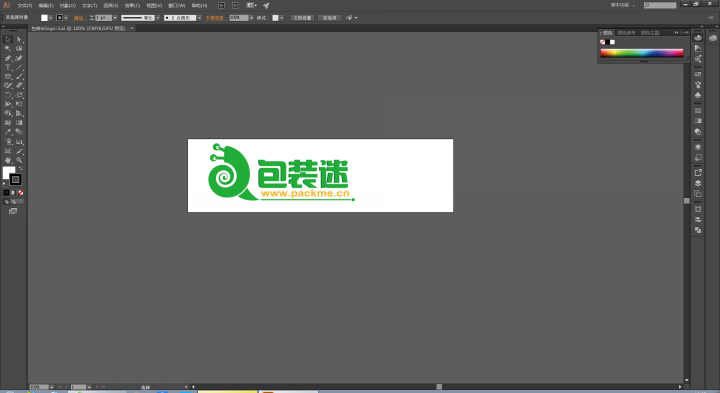Select the Column Graph tool
Viewport: 720px width, 393px height.
pos(19,142)
